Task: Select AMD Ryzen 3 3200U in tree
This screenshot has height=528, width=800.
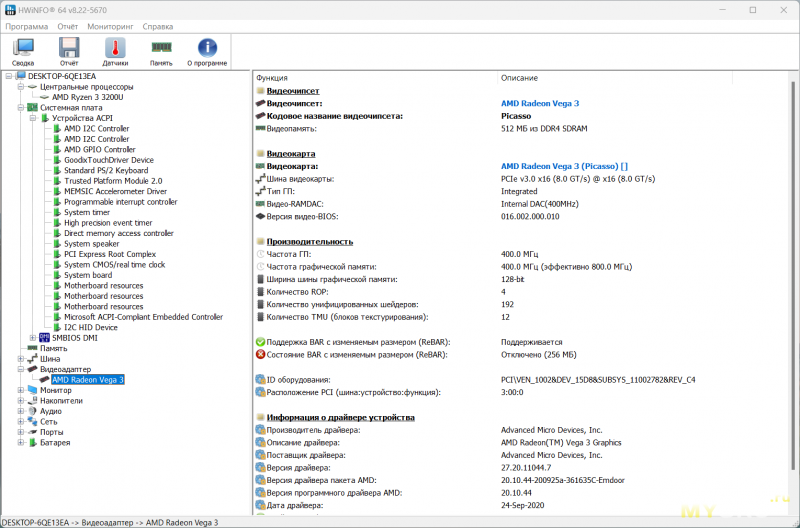Action: tap(87, 97)
